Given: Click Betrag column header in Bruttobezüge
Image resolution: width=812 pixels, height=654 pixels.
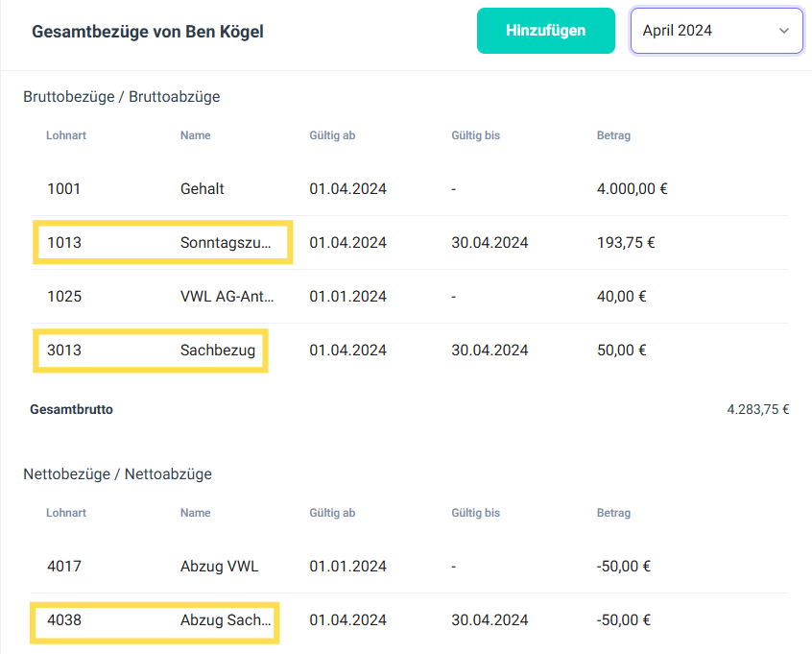Looking at the screenshot, I should [x=613, y=135].
